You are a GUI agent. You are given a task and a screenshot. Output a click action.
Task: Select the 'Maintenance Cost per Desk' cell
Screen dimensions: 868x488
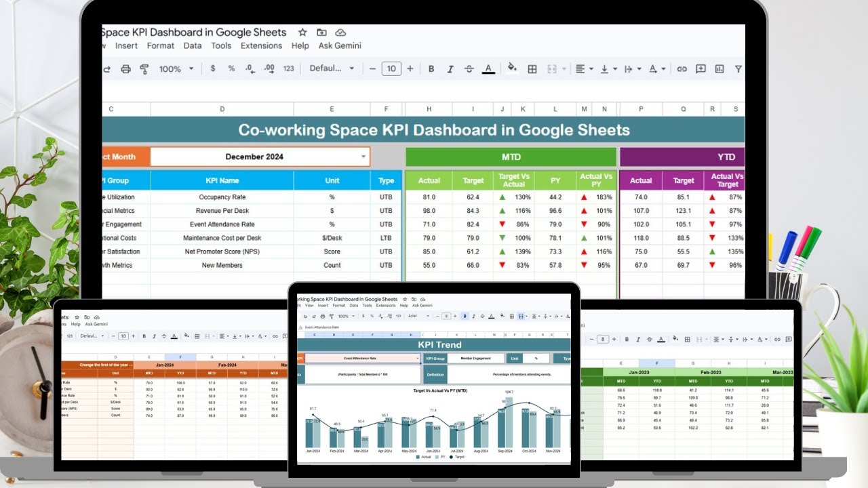(222, 238)
